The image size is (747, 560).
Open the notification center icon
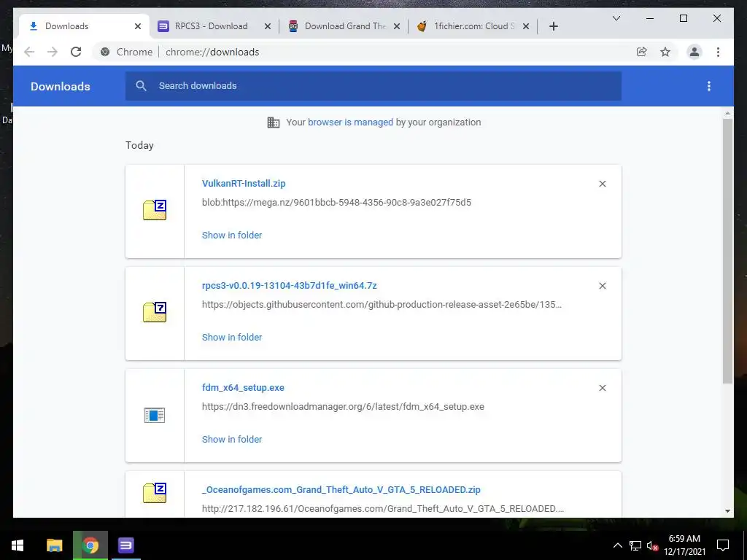pyautogui.click(x=723, y=545)
